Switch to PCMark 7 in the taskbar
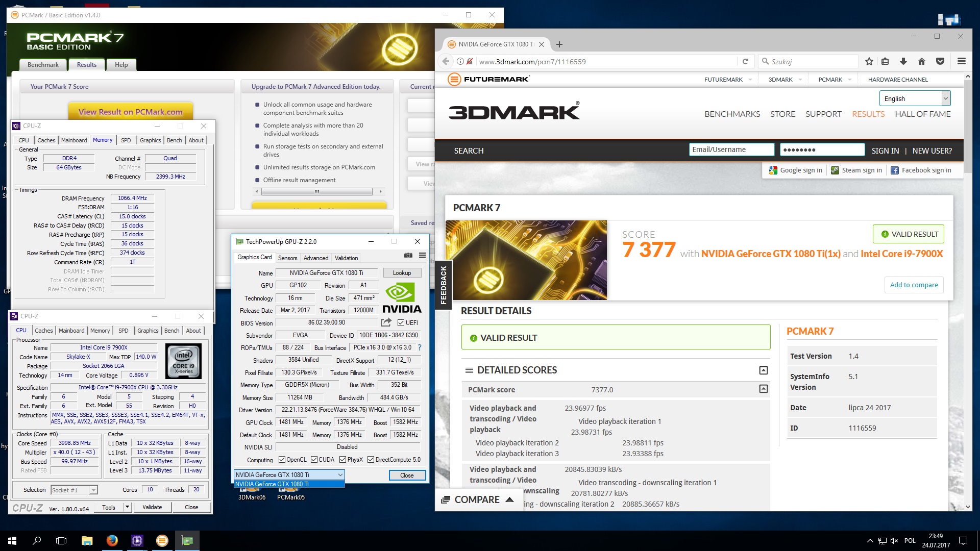The image size is (980, 551). point(162,540)
